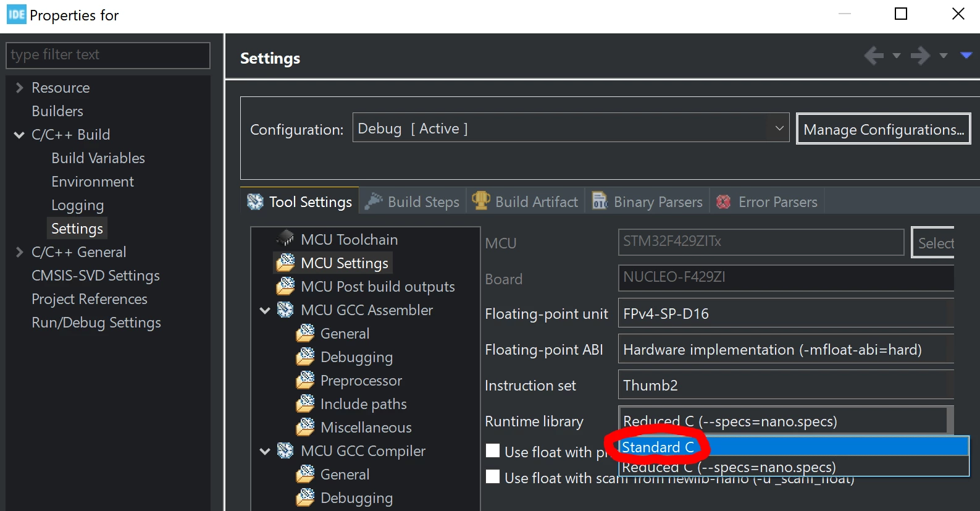Click the back navigation arrow icon
980x511 pixels.
pyautogui.click(x=874, y=56)
